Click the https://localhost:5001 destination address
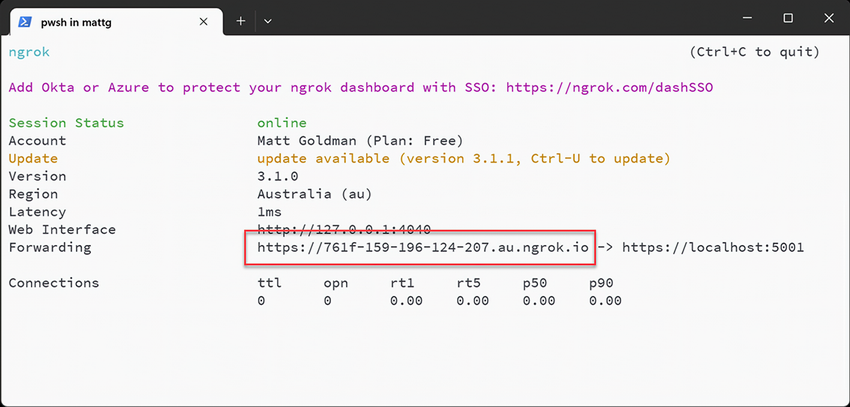Screen dimensions: 850x407 tap(712, 247)
